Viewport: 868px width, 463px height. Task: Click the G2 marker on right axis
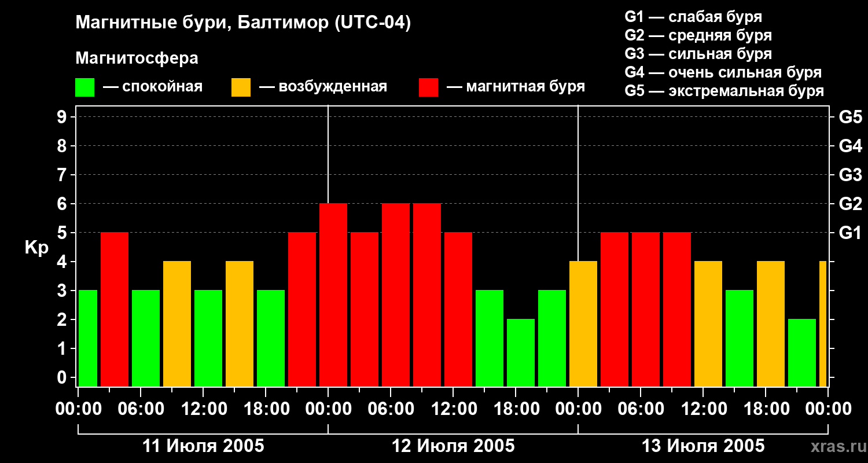850,204
